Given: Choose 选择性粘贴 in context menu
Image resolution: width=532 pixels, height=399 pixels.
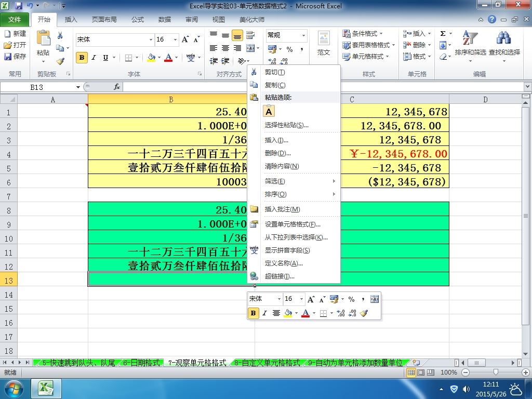Looking at the screenshot, I should click(286, 125).
